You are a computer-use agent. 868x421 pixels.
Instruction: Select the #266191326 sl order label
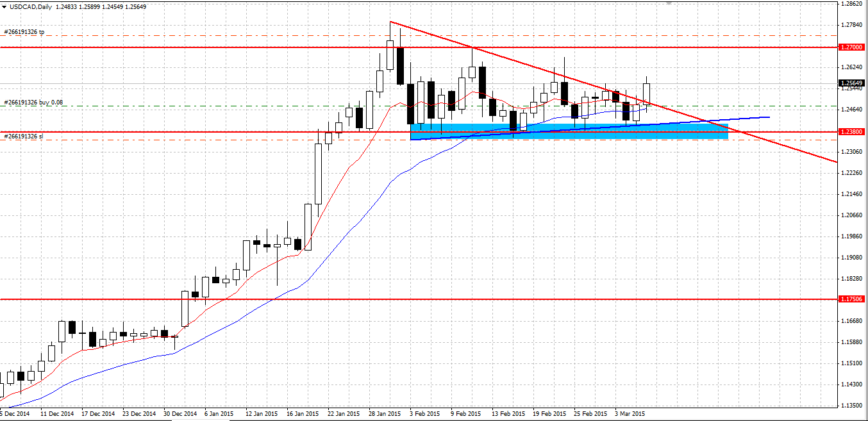tap(24, 136)
